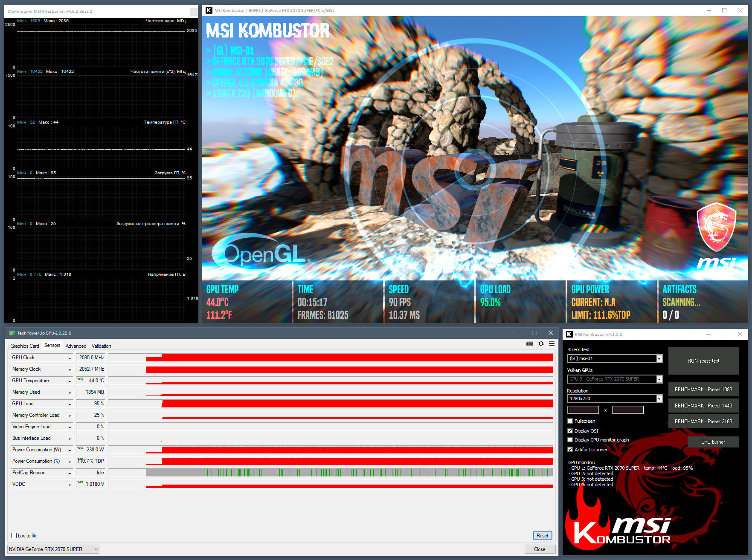Expand the Memory Used sensor dropdown
Viewport: 752px width, 560px height.
[x=70, y=393]
